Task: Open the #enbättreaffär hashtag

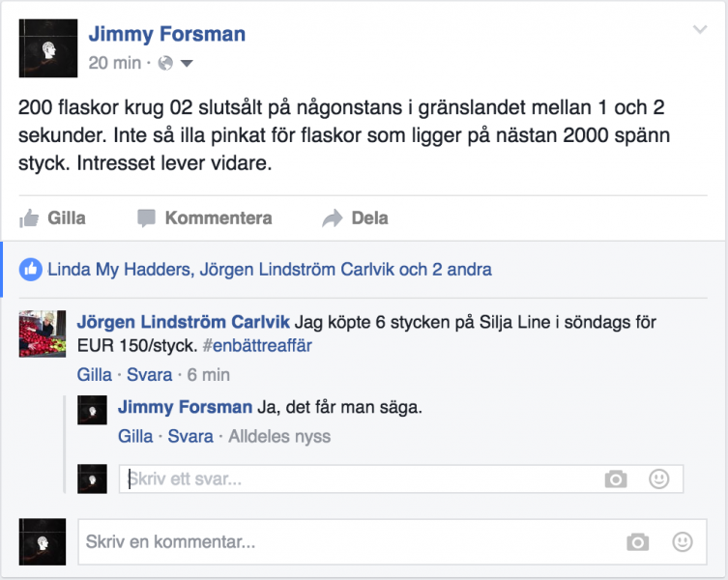Action: [x=257, y=345]
